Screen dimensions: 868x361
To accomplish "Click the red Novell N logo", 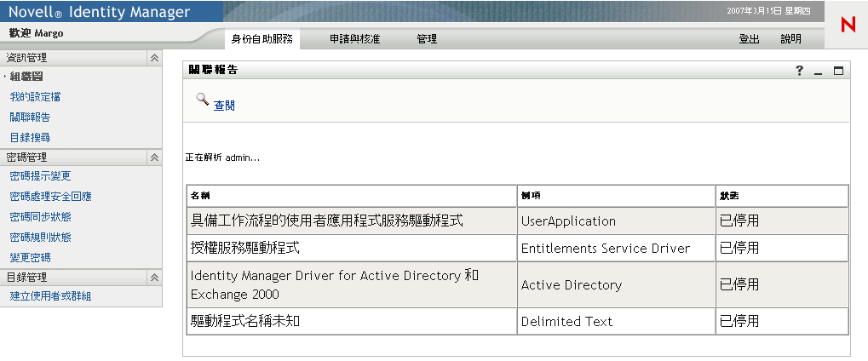I will click(x=848, y=25).
